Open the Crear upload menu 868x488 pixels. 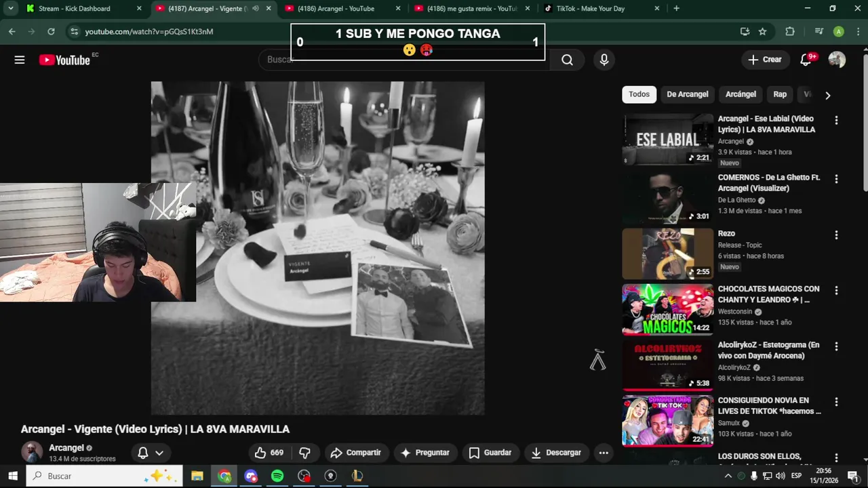point(765,60)
